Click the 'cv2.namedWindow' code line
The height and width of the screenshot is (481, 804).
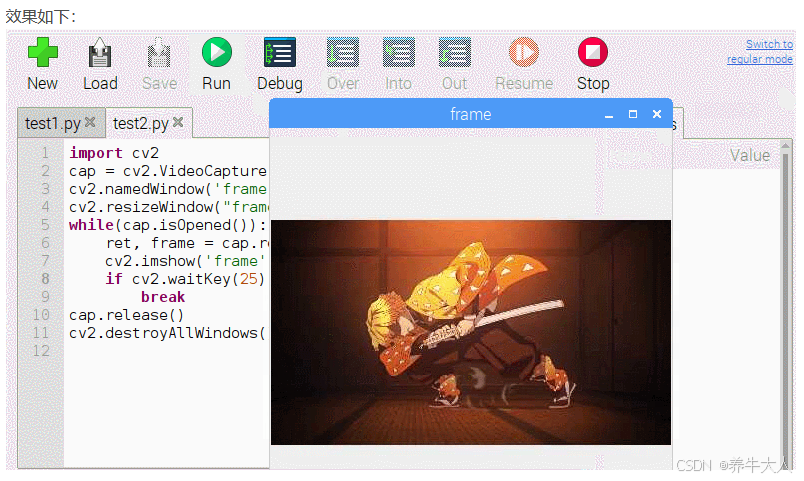pos(168,189)
